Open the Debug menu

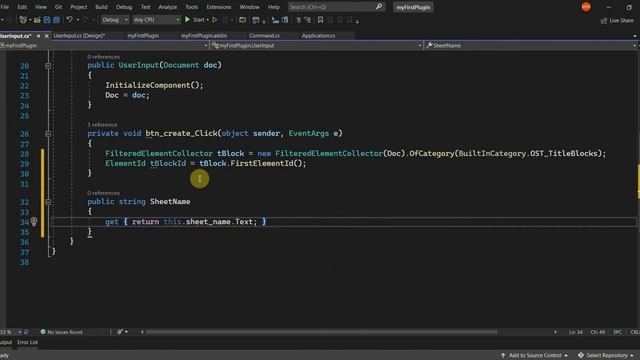tap(124, 7)
